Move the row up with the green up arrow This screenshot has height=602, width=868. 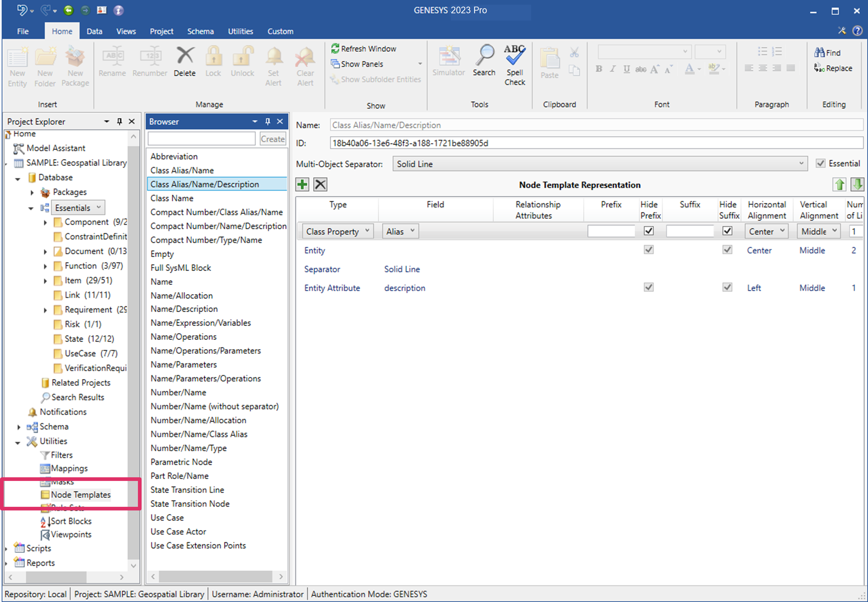(x=839, y=184)
